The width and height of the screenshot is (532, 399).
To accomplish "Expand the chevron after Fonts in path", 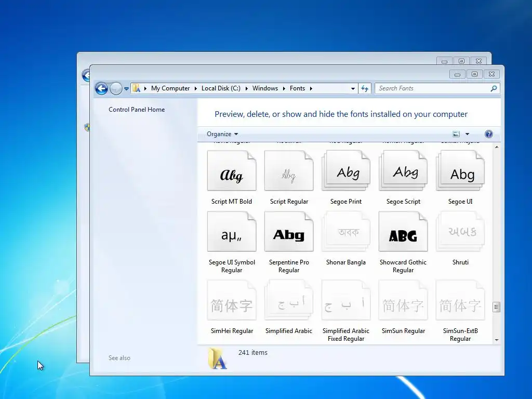I will coord(311,88).
